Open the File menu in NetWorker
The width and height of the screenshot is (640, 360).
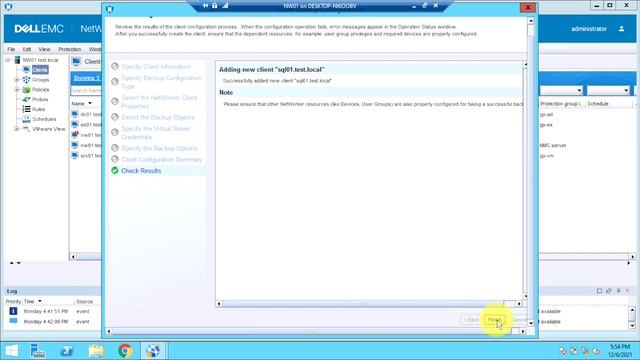coord(11,49)
